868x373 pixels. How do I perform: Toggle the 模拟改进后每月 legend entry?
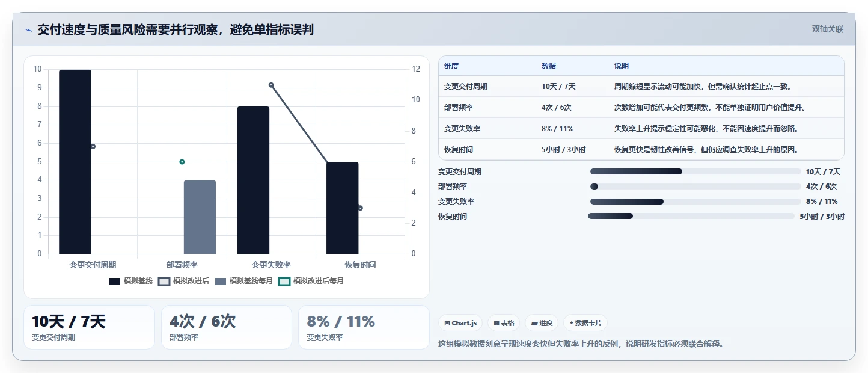311,281
